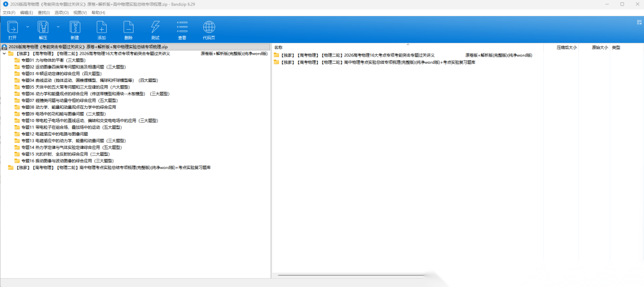The width and height of the screenshot is (644, 287).
Task: Click the View (查看) list icon
Action: click(x=182, y=29)
